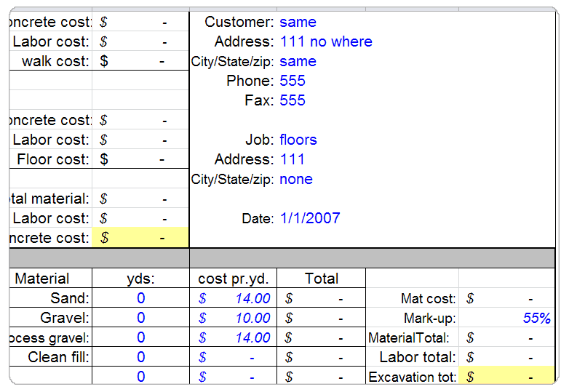Screen dimensions: 569x392
Task: Click the Sand yards quantity cell
Action: click(140, 298)
